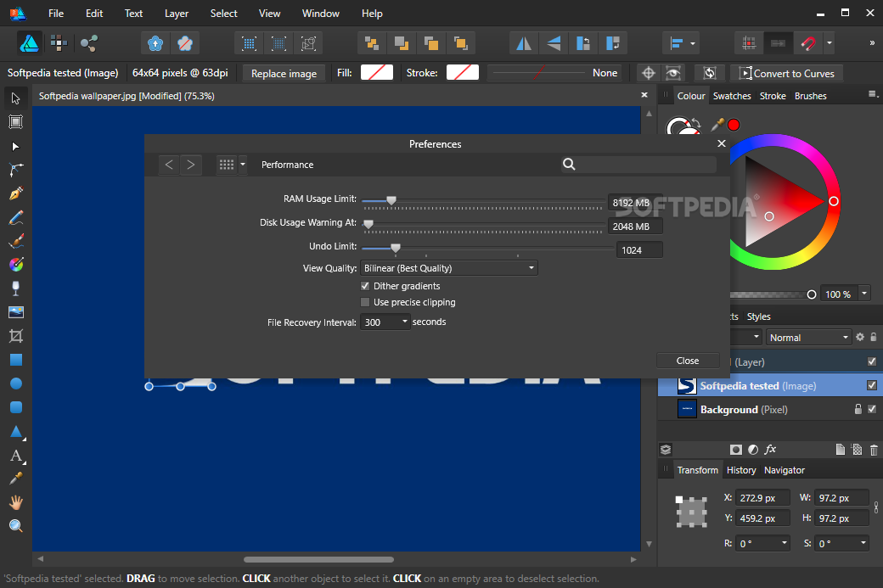Open File Recovery Interval dropdown
The image size is (883, 588).
click(x=385, y=322)
